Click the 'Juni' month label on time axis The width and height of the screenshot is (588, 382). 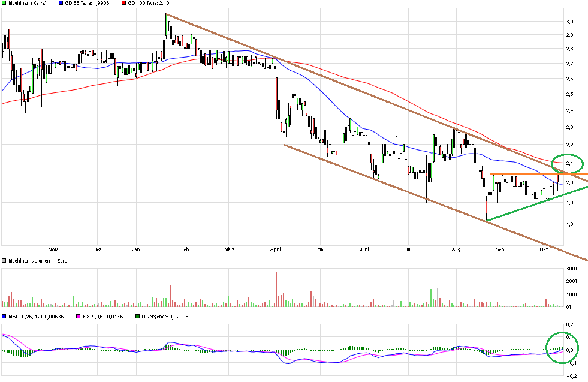click(364, 249)
